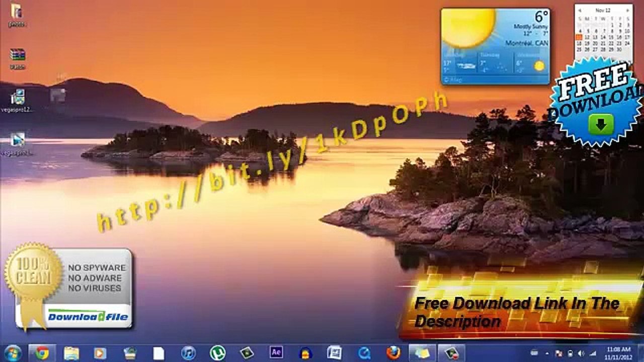Open the yellow notes taskbar icon right of Firefox

pyautogui.click(x=422, y=353)
